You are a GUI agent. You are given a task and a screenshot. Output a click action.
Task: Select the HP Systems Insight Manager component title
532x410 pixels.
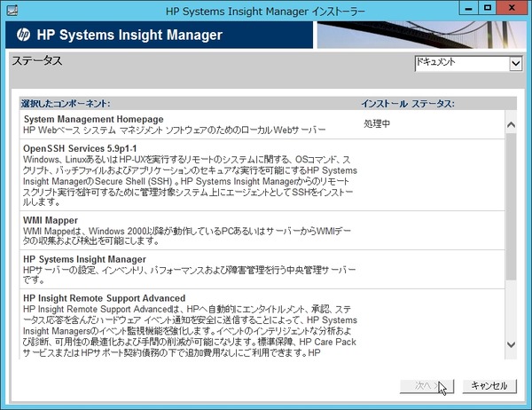pyautogui.click(x=84, y=259)
